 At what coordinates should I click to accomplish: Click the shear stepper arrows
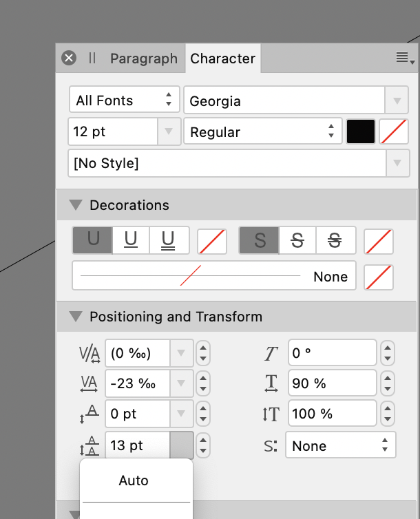click(x=388, y=353)
